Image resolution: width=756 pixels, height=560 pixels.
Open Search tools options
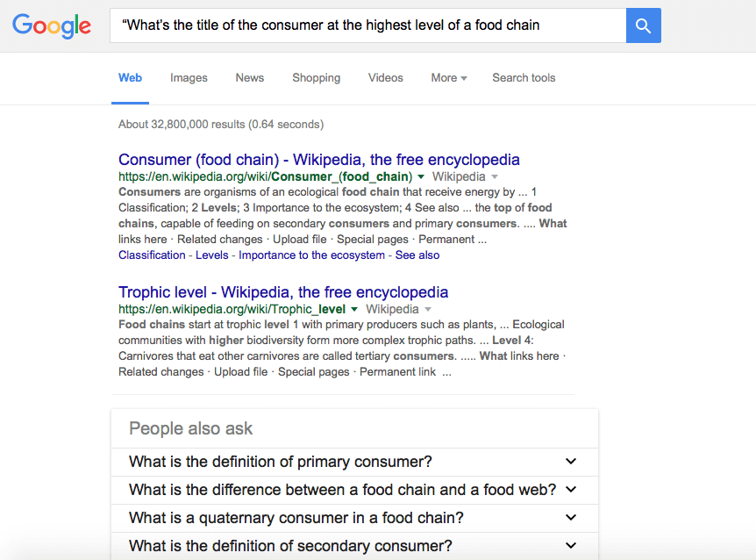[524, 78]
